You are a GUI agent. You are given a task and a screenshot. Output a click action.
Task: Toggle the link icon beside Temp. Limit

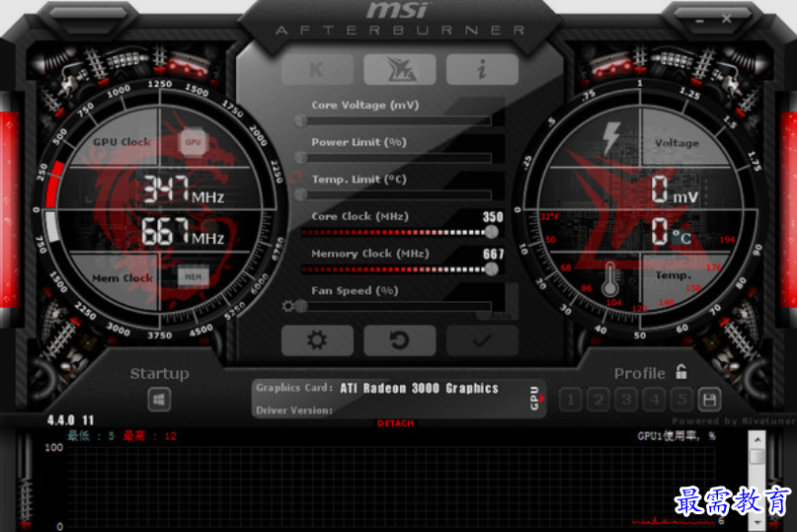pyautogui.click(x=296, y=179)
